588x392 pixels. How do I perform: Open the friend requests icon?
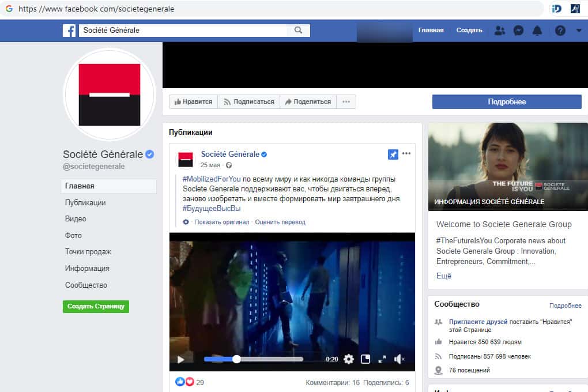[x=500, y=31]
